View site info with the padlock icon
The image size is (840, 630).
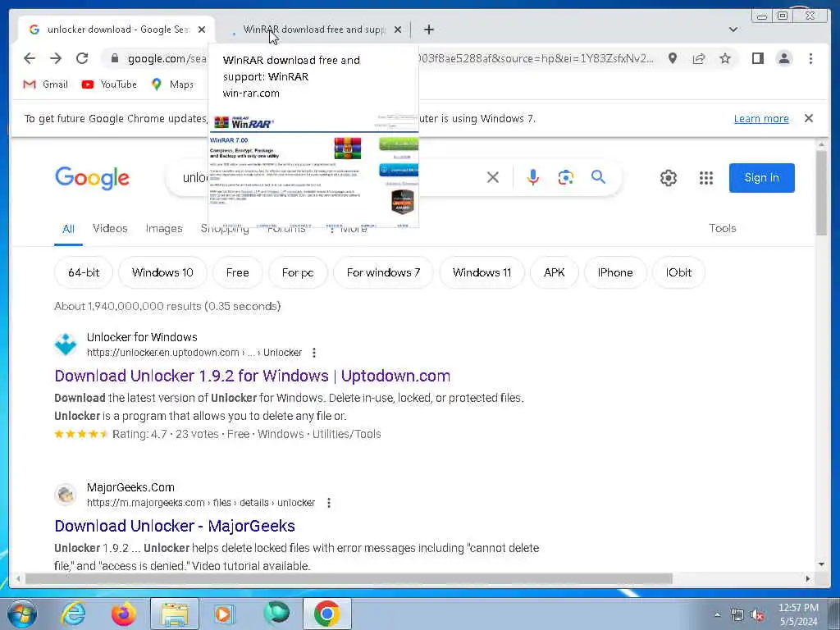click(x=115, y=58)
